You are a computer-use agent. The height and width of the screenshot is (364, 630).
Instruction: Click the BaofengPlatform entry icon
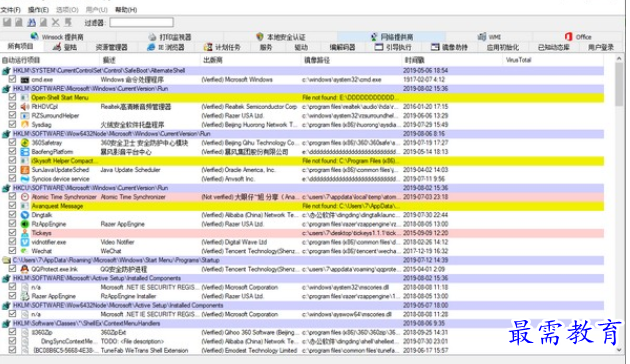[x=25, y=152]
